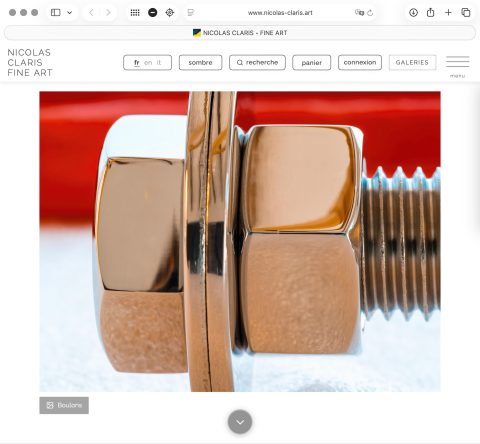Screen dimensions: 480x444
Task: Open the share sheet icon
Action: pyautogui.click(x=431, y=12)
